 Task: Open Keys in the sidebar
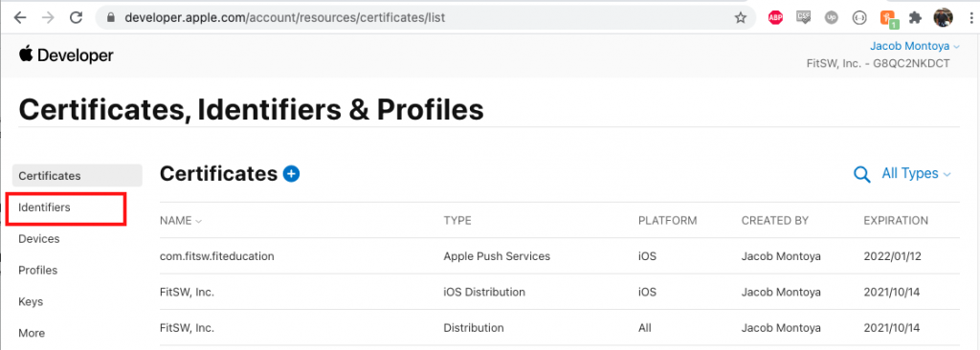[31, 302]
